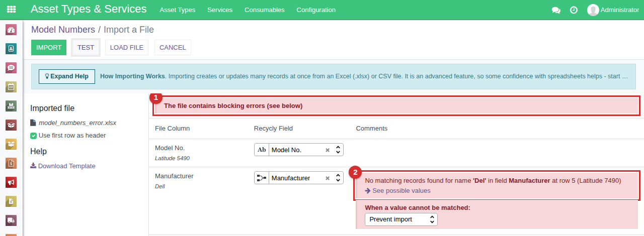Open the Administrator user menu

613,10
